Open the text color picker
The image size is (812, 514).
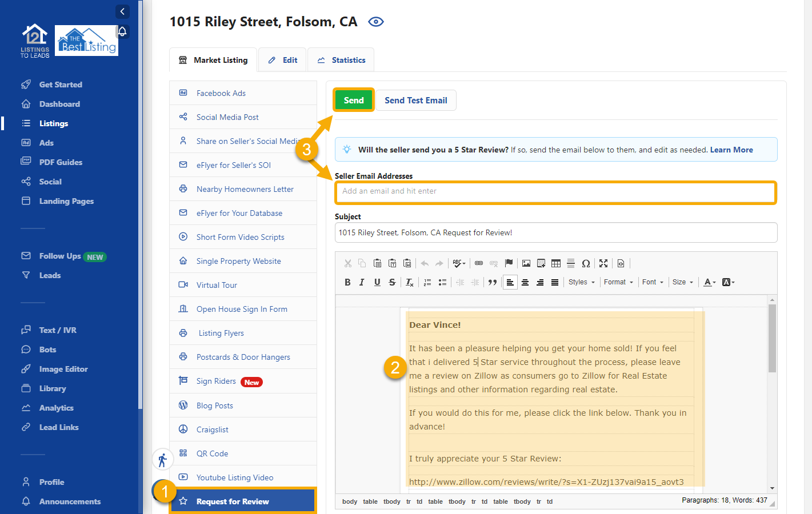[x=709, y=282]
